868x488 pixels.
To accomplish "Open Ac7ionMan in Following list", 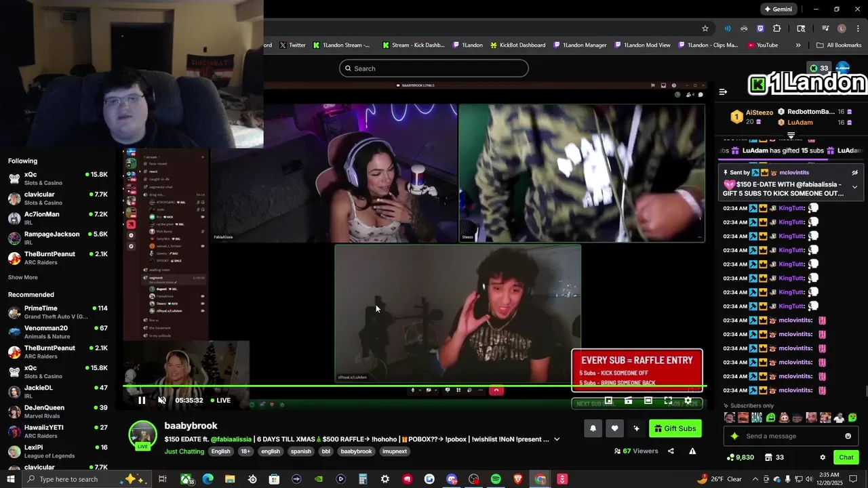I will click(58, 218).
